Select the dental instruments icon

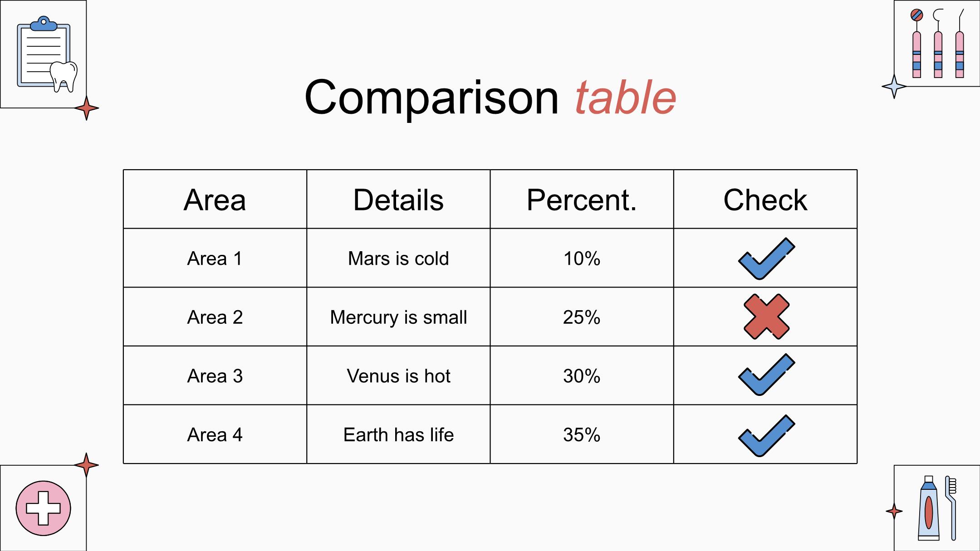(x=938, y=44)
